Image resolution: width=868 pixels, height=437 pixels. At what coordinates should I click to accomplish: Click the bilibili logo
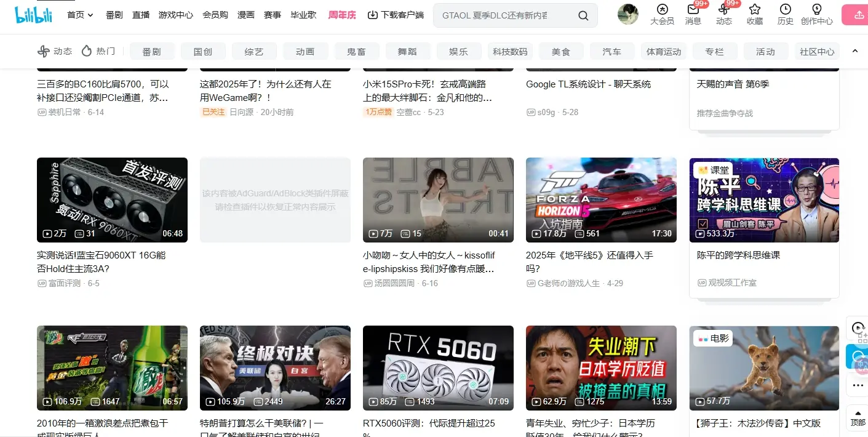34,15
